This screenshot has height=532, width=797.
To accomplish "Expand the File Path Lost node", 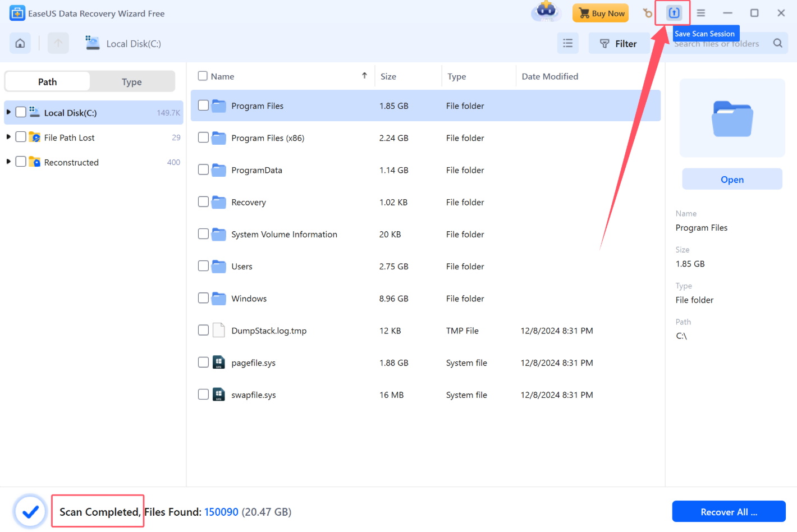I will click(x=8, y=137).
